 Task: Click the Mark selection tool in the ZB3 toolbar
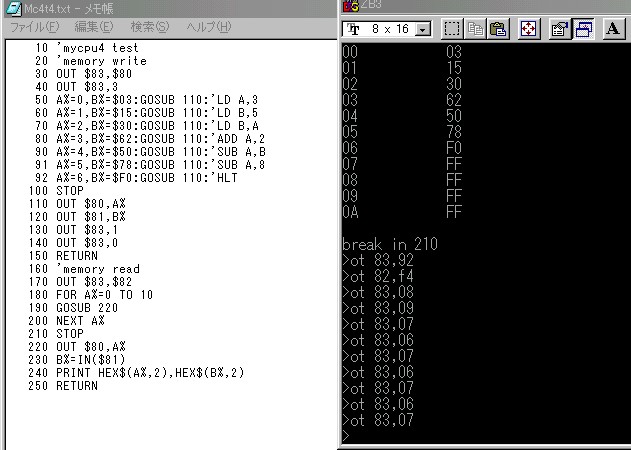[x=452, y=29]
